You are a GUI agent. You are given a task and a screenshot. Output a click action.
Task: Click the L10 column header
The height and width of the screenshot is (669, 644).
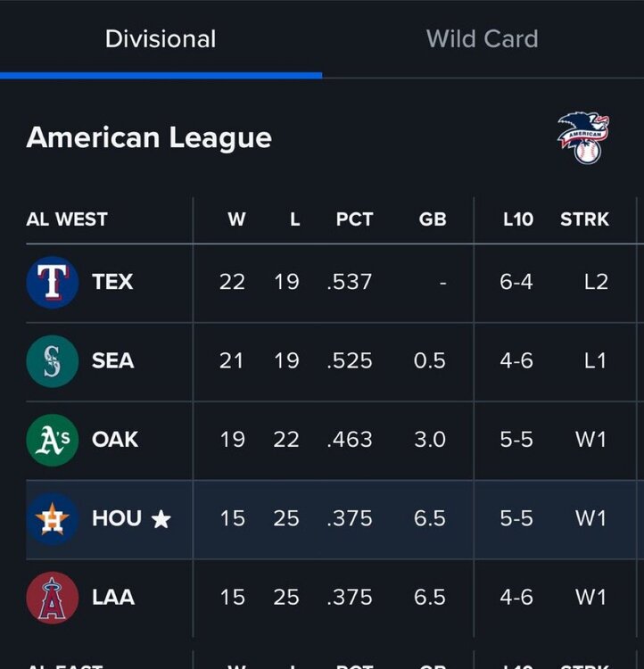517,219
